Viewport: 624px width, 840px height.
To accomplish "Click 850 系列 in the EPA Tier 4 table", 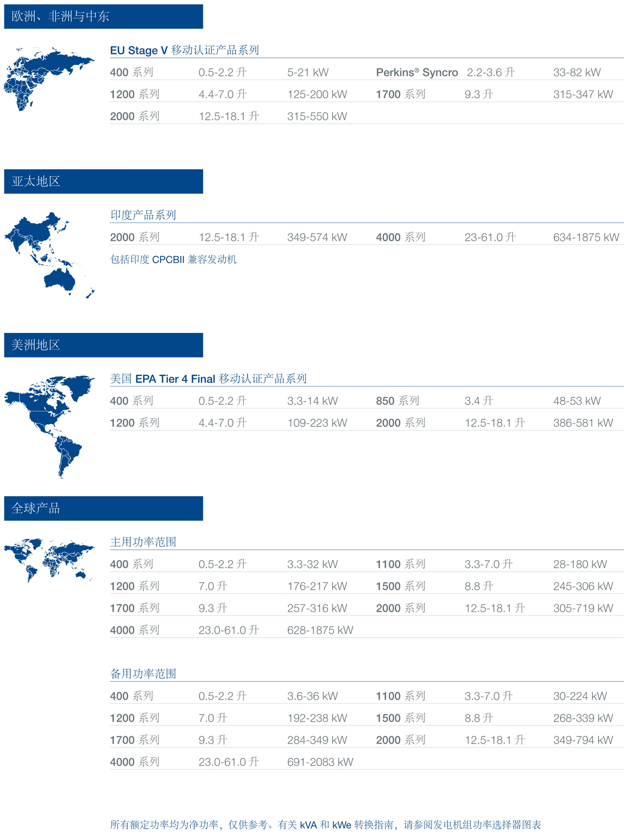I will (x=397, y=401).
